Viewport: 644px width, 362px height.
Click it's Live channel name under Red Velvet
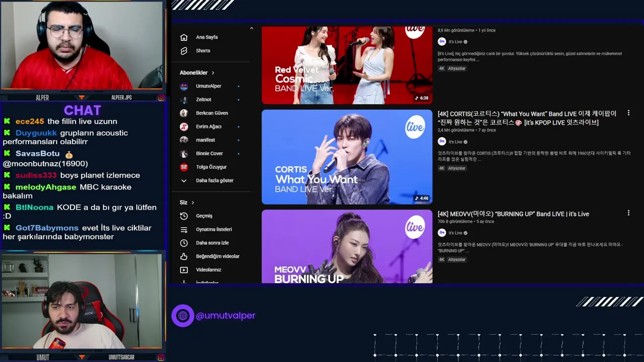455,42
